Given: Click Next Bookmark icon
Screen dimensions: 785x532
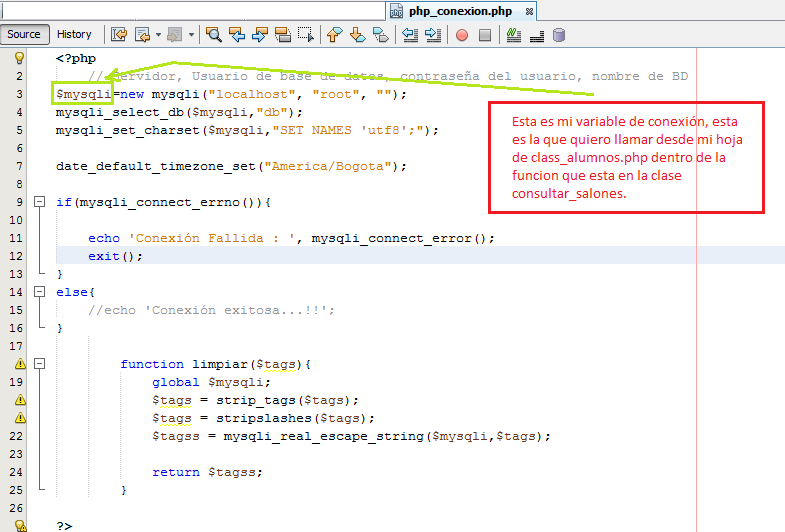Looking at the screenshot, I should (357, 35).
